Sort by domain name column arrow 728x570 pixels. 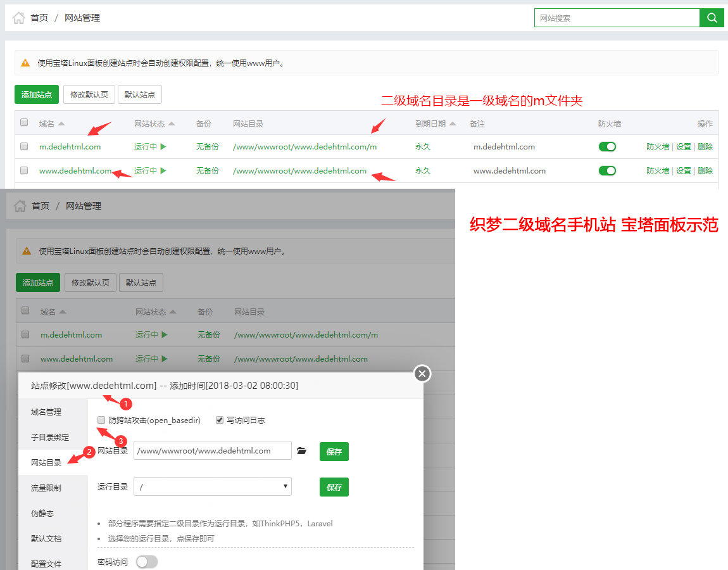coord(61,124)
